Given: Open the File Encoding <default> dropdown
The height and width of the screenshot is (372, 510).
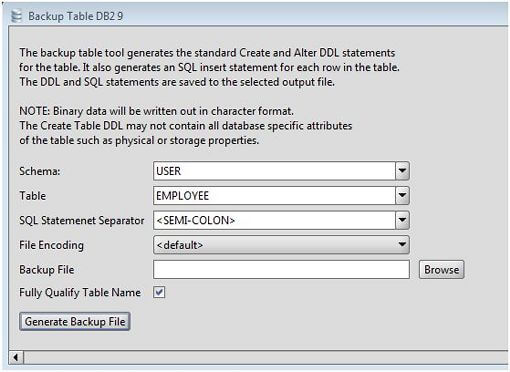Looking at the screenshot, I should pos(281,245).
